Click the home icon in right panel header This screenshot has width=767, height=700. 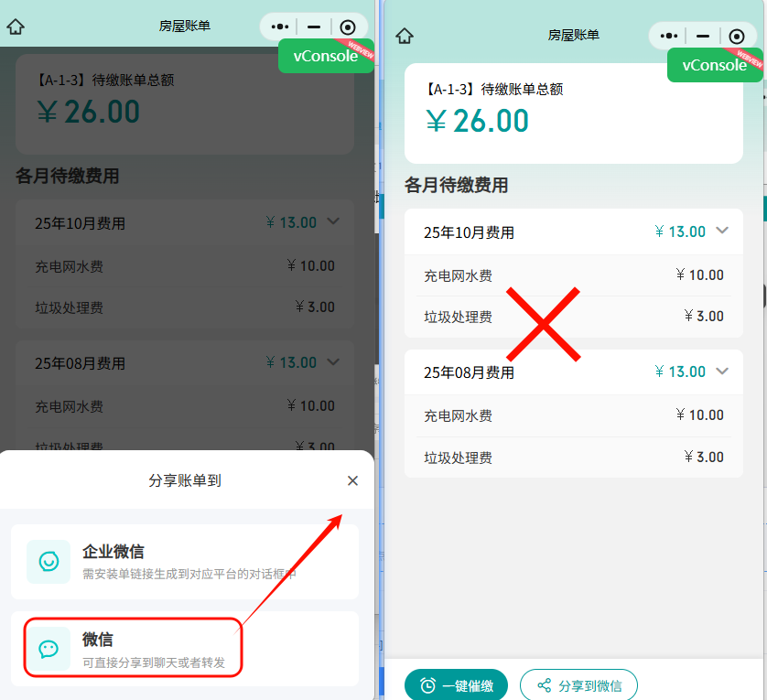pos(405,36)
